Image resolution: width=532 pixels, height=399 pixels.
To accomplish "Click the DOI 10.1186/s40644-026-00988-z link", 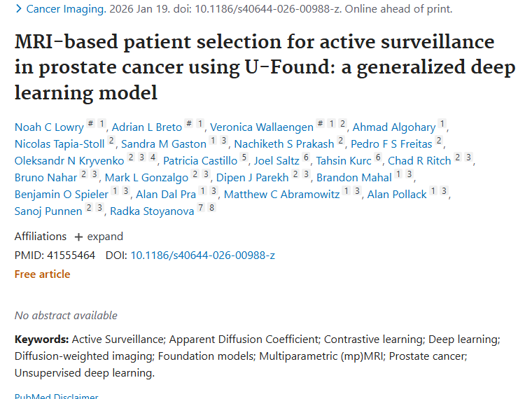I will point(202,255).
